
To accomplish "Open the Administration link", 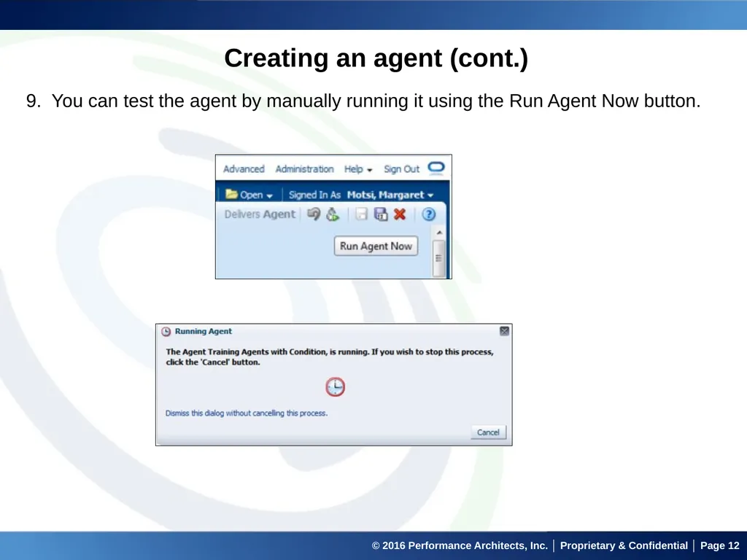I will click(304, 169).
